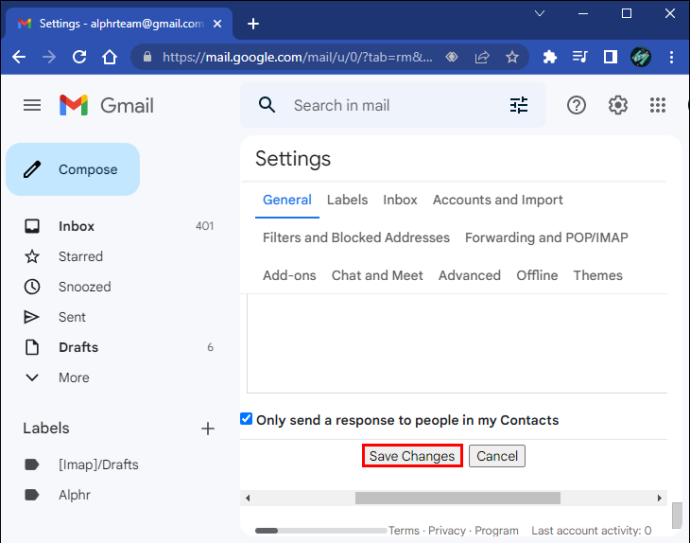Open the Support help icon
The image size is (690, 543).
click(x=576, y=105)
